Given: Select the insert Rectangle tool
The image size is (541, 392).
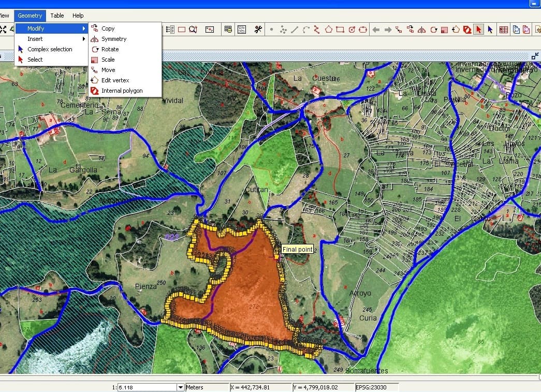Looking at the screenshot, I should [340, 30].
